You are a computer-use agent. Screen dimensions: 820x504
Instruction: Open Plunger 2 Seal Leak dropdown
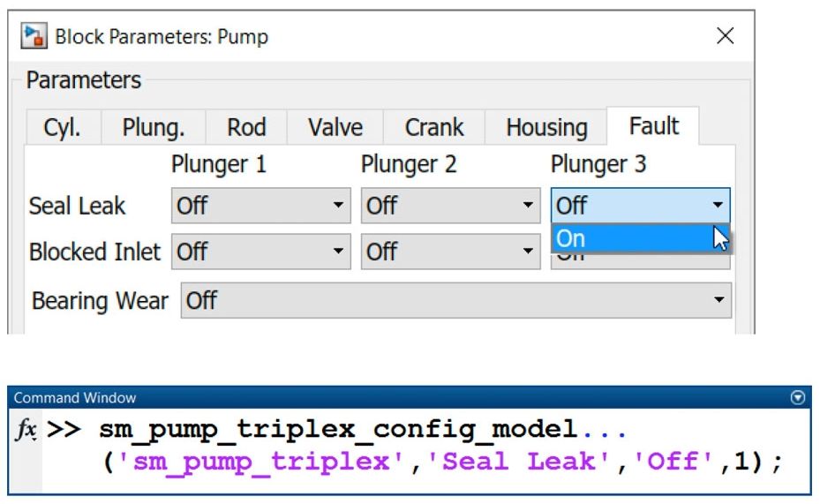tap(450, 206)
